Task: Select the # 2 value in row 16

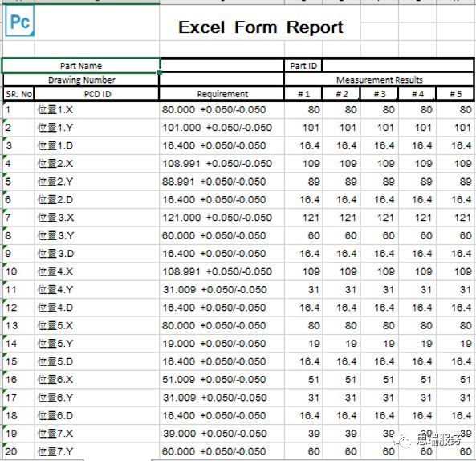Action: (341, 379)
